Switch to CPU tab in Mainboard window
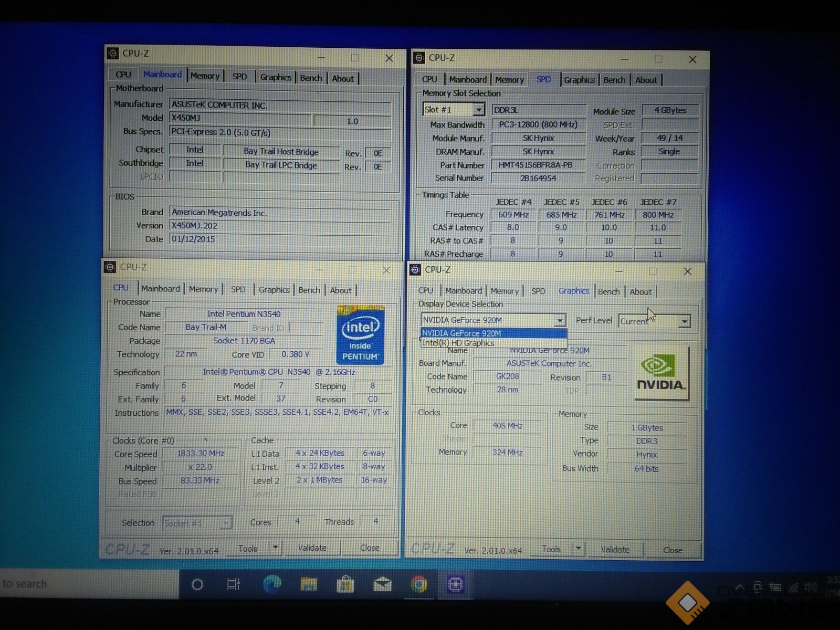This screenshot has width=840, height=630. (x=123, y=75)
